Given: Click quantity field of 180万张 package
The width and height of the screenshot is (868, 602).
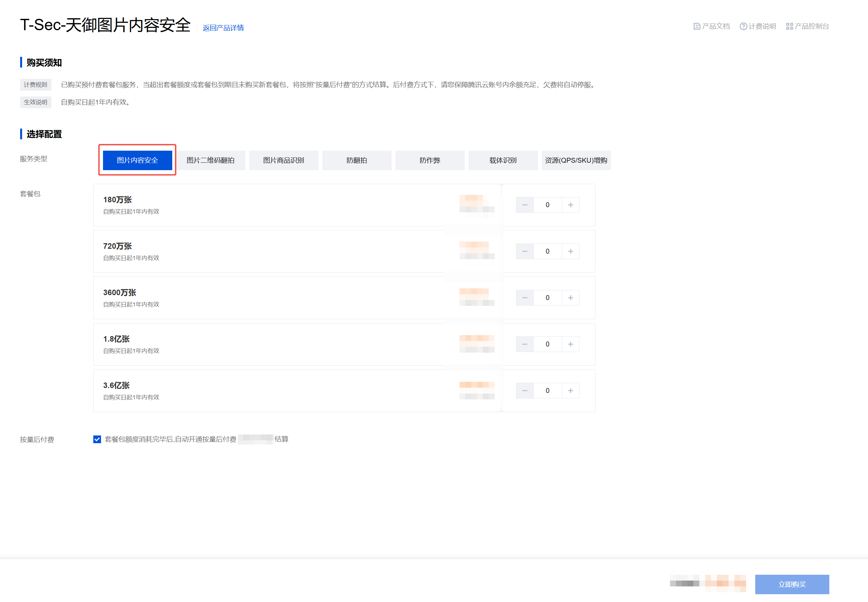Looking at the screenshot, I should (548, 205).
